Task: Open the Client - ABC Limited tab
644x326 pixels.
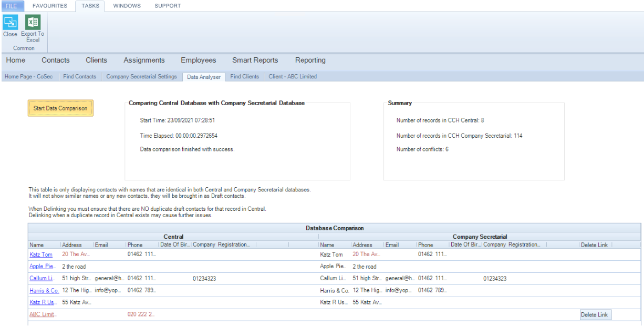Action: point(293,76)
